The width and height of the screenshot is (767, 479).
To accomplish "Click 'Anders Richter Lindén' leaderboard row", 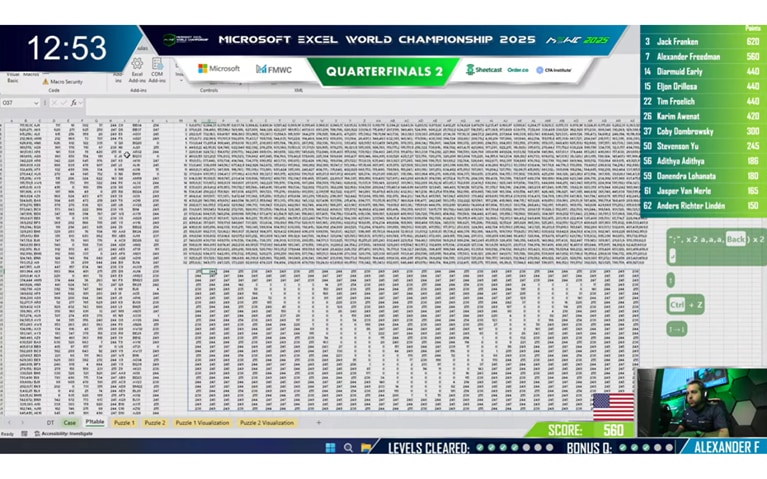I will click(702, 205).
